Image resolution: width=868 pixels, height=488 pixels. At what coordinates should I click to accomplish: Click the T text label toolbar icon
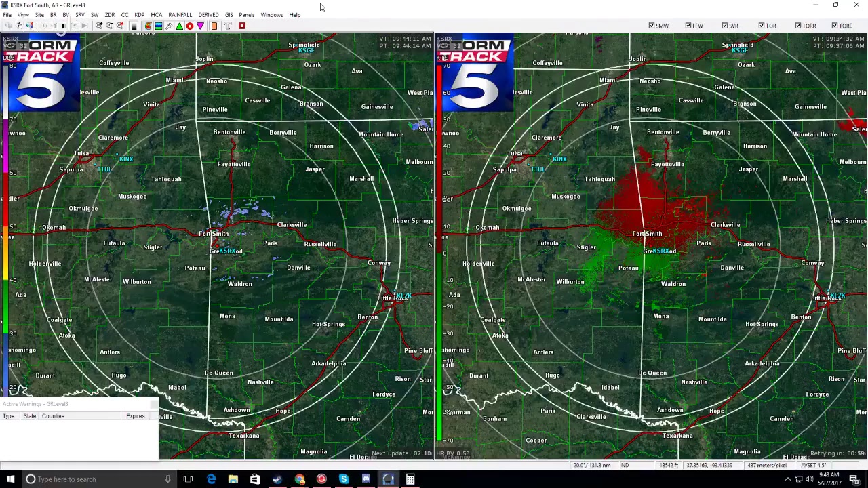click(x=228, y=26)
